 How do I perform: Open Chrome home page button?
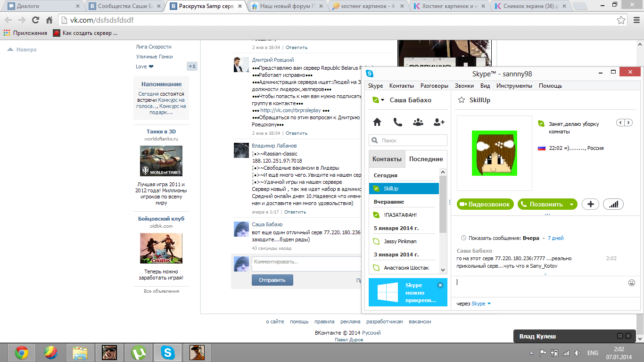pos(49,20)
